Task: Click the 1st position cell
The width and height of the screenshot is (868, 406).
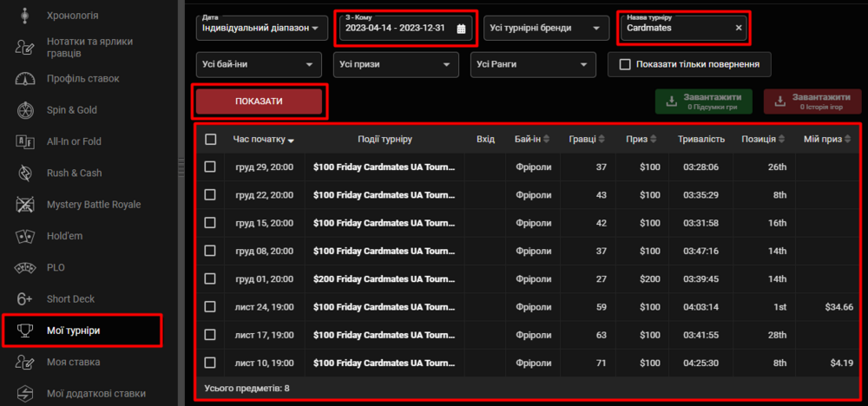Action: click(780, 306)
